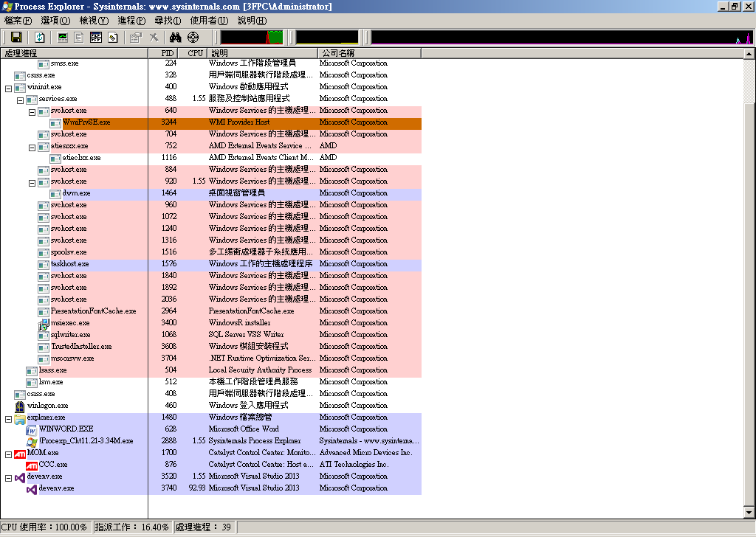Select the spoolsv.exe process row
This screenshot has width=756, height=537.
point(211,252)
